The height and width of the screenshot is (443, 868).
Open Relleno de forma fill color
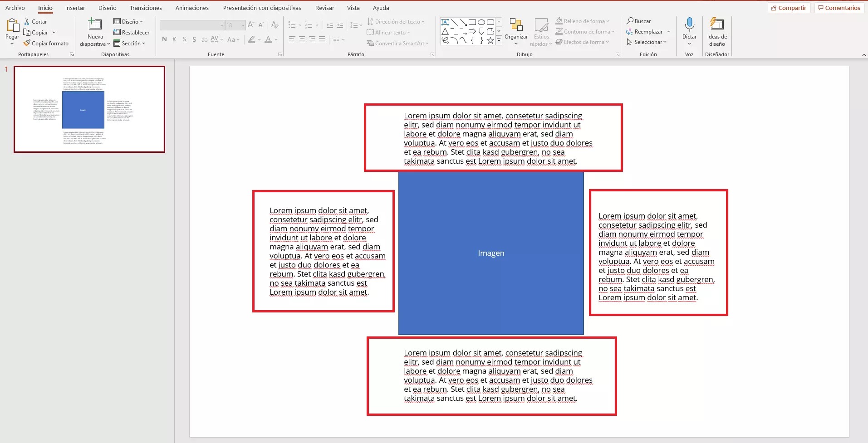(x=583, y=21)
